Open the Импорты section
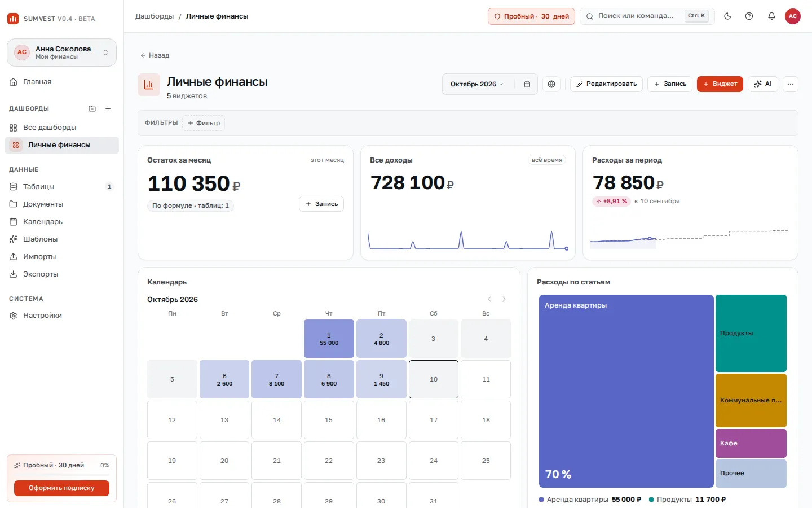Image resolution: width=812 pixels, height=508 pixels. (61, 257)
